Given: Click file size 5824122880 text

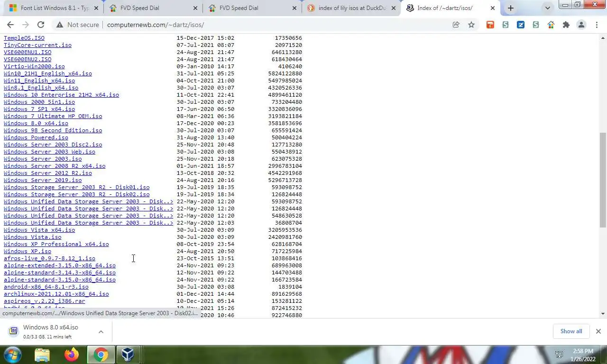Looking at the screenshot, I should 285,73.
